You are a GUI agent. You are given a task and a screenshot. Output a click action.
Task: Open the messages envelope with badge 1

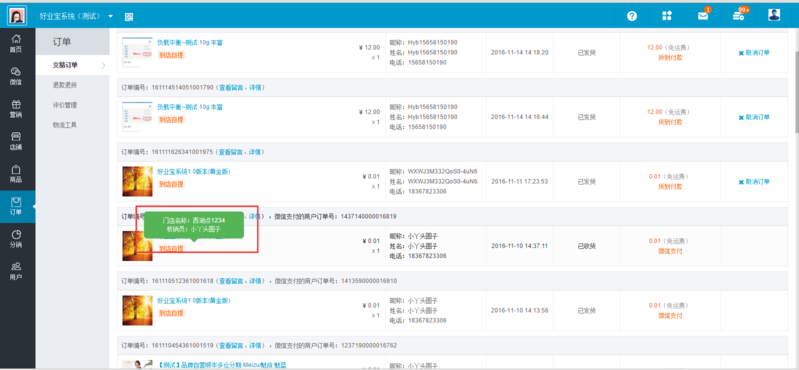tap(704, 15)
